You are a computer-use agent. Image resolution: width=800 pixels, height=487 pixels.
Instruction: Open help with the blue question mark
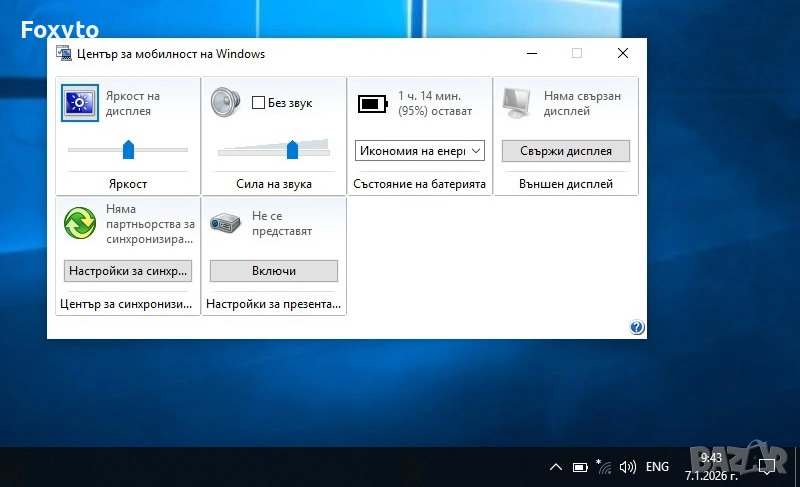(637, 327)
